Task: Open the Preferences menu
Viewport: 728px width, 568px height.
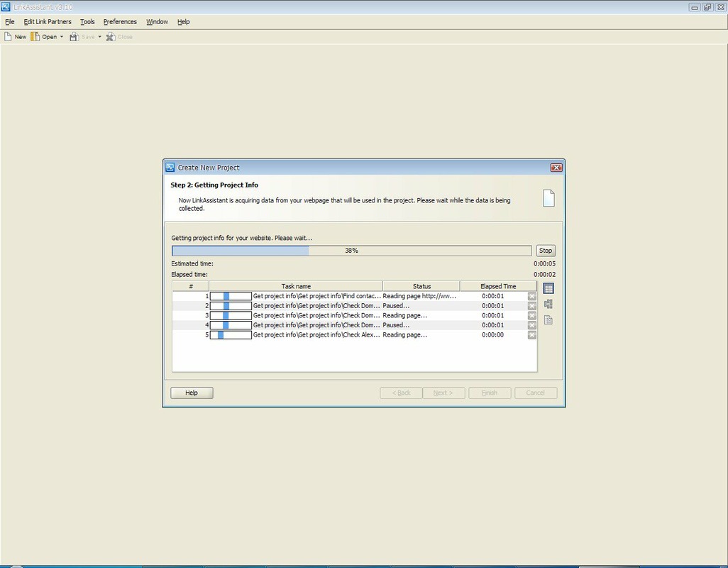Action: click(x=120, y=22)
